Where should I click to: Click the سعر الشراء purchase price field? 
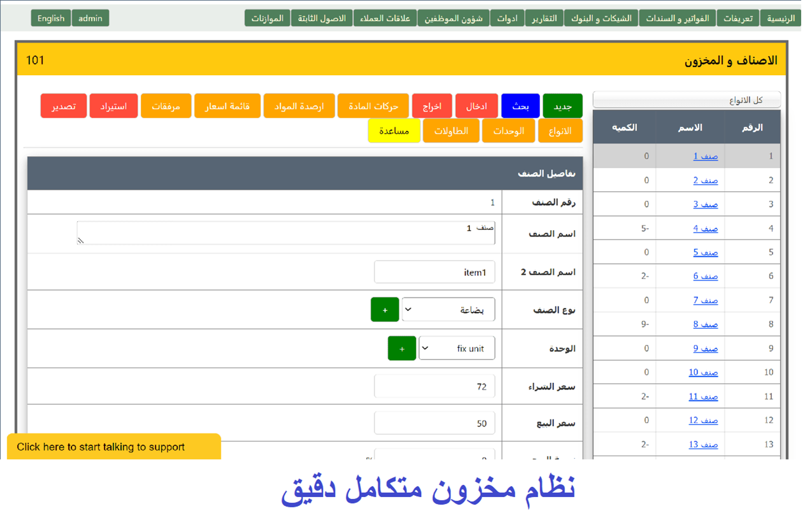(434, 386)
